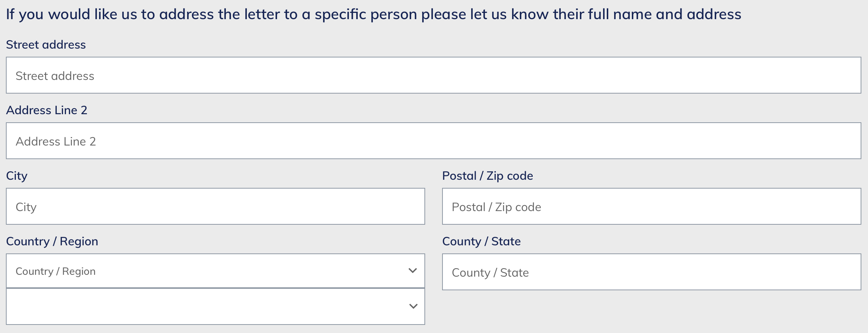Focus the Address Line 2 text box
Image resolution: width=868 pixels, height=333 pixels.
coord(433,141)
